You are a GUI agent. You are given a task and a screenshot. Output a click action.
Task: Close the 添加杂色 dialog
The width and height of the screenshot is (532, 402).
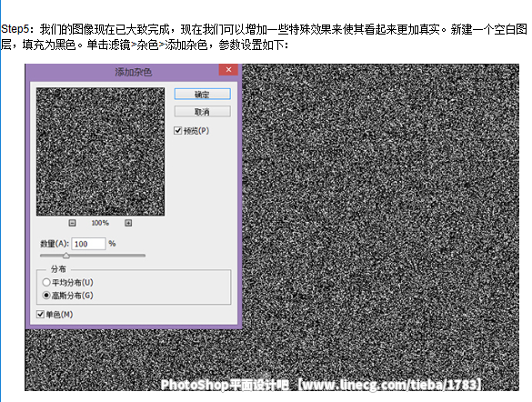[x=228, y=69]
